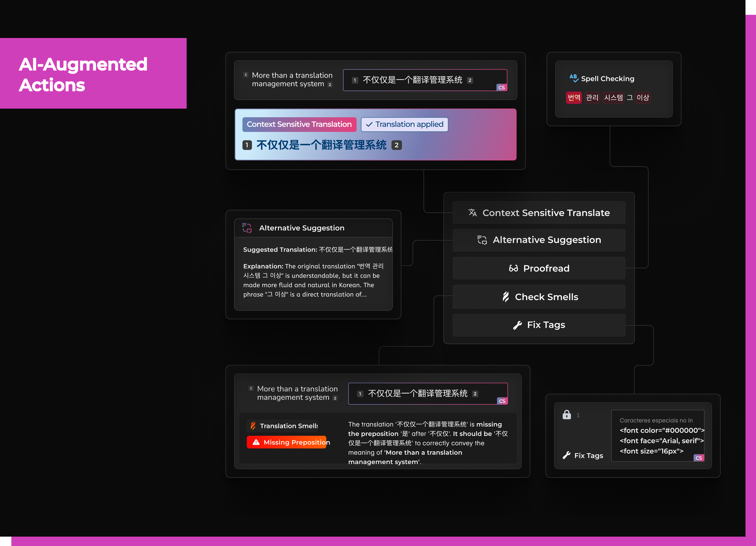Click the Check Smells flame icon

pyautogui.click(x=506, y=297)
